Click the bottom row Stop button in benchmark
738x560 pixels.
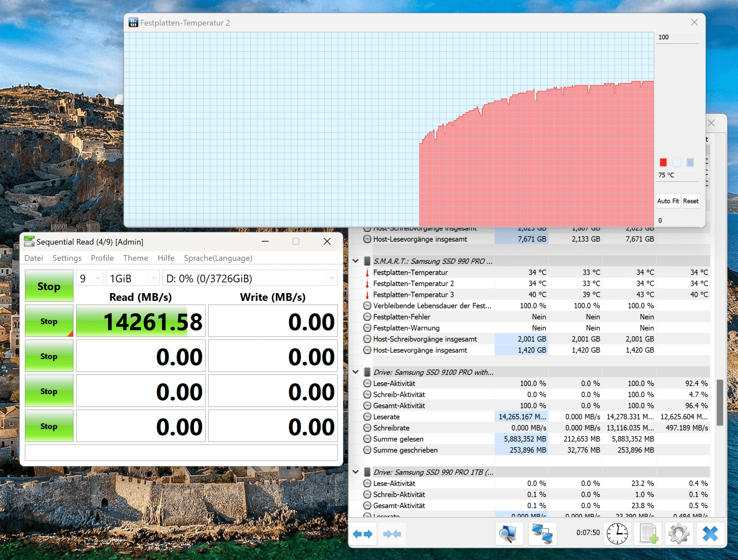tap(49, 426)
